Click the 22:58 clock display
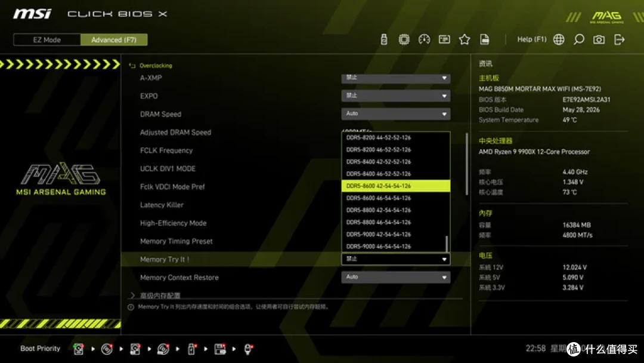Image resolution: width=644 pixels, height=363 pixels. coord(535,349)
